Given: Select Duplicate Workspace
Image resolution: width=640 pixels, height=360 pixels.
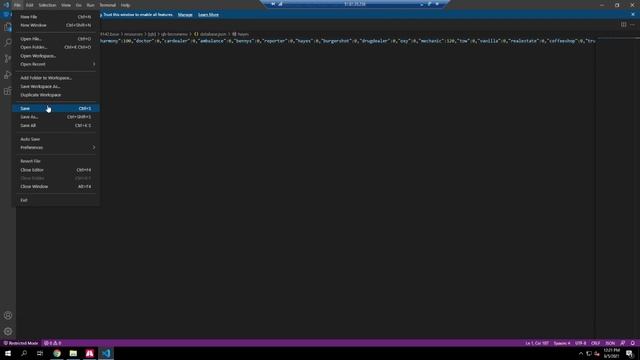Looking at the screenshot, I should pyautogui.click(x=56, y=95).
